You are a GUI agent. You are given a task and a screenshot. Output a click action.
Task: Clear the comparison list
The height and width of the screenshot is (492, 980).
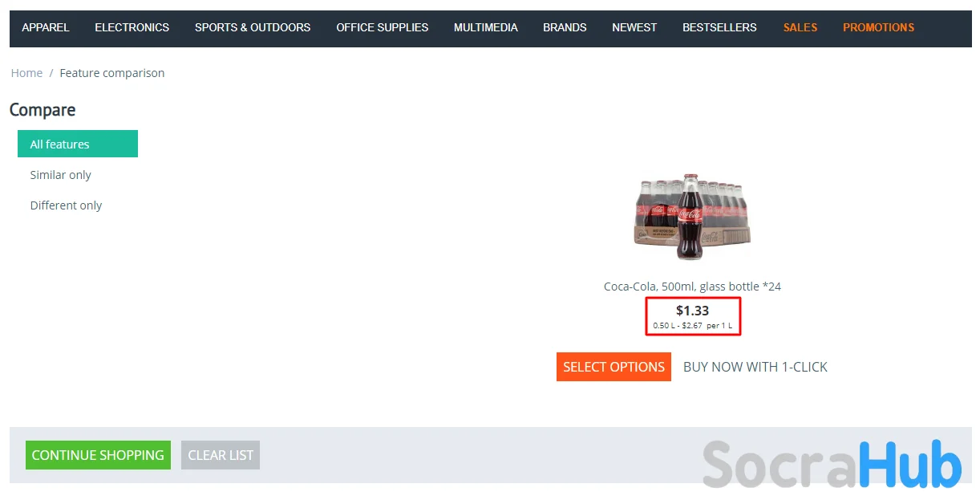pyautogui.click(x=221, y=455)
